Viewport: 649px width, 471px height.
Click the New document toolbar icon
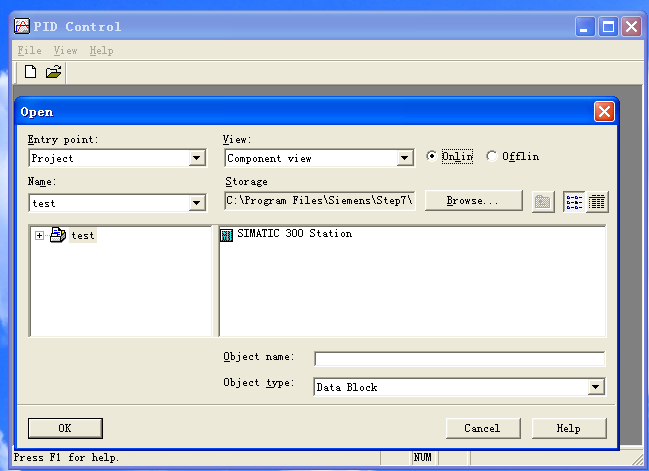pos(30,72)
